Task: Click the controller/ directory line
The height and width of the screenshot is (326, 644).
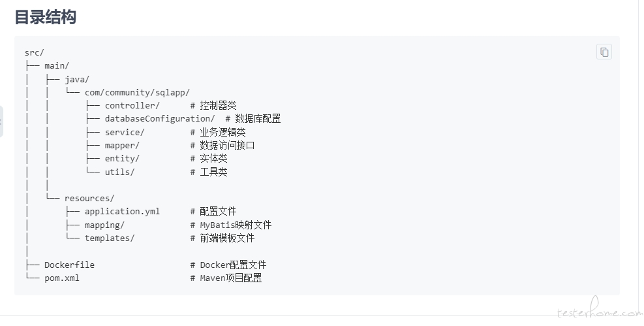Action: (x=132, y=106)
